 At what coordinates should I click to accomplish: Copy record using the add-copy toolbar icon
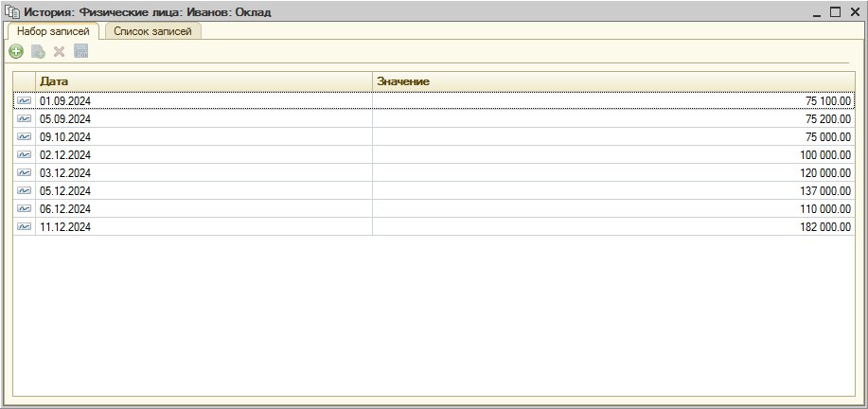[38, 52]
